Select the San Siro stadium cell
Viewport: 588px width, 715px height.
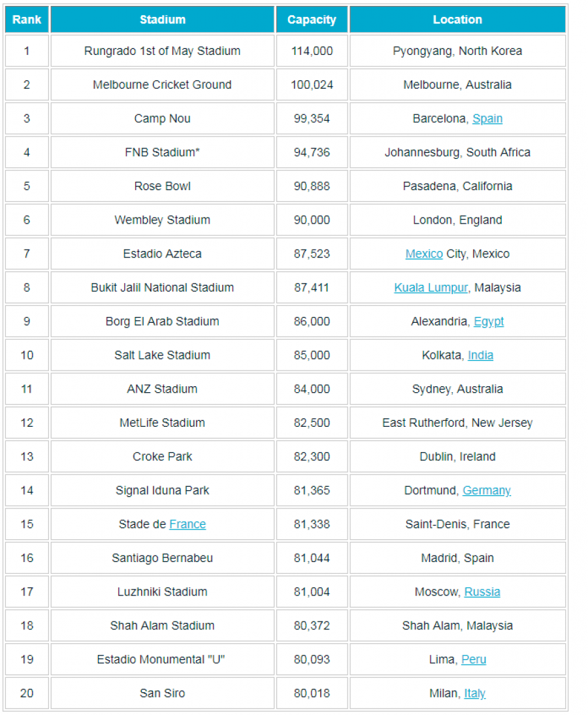(163, 693)
